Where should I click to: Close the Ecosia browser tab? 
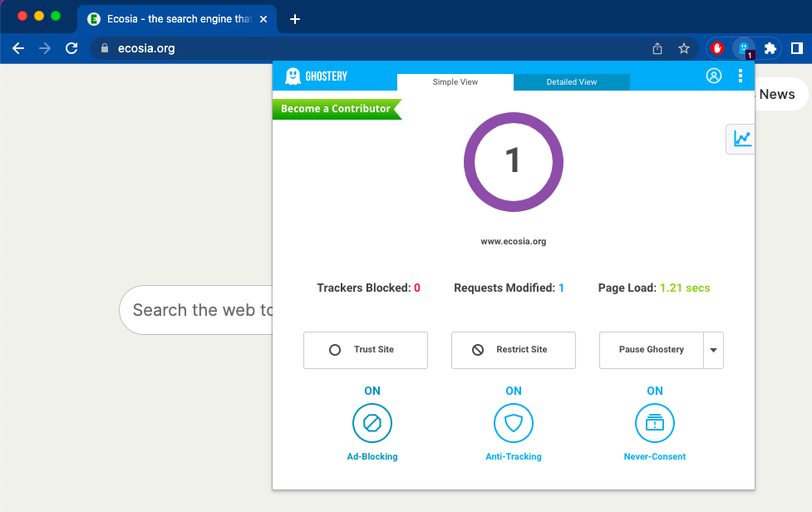(263, 19)
